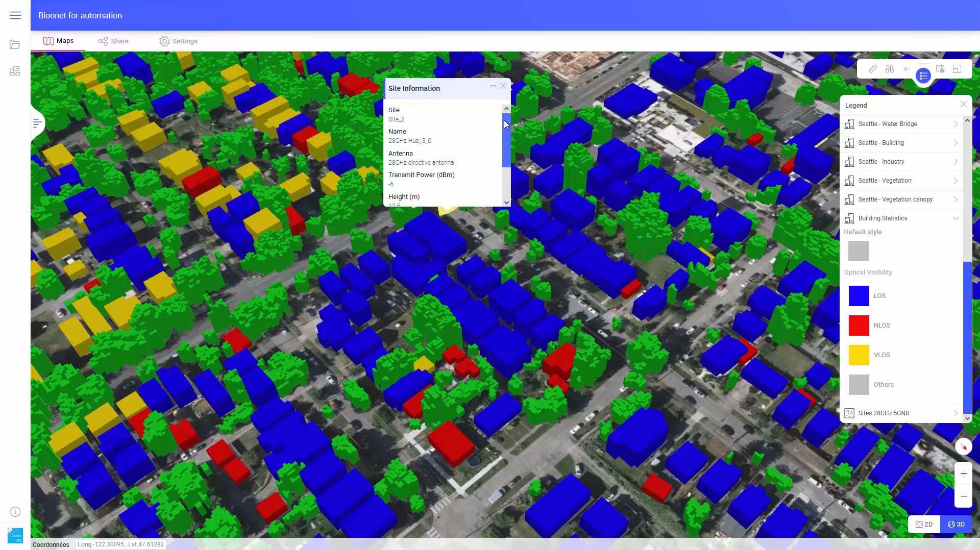Close the Site Information popup
The width and height of the screenshot is (980, 550).
click(x=503, y=86)
